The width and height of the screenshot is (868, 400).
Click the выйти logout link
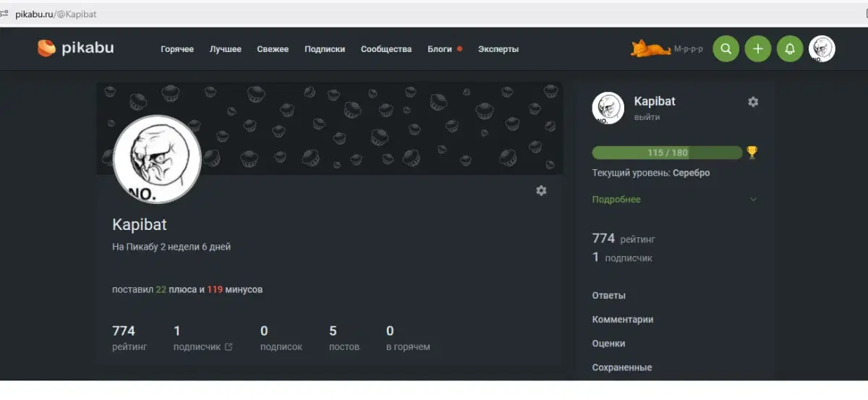(x=647, y=117)
